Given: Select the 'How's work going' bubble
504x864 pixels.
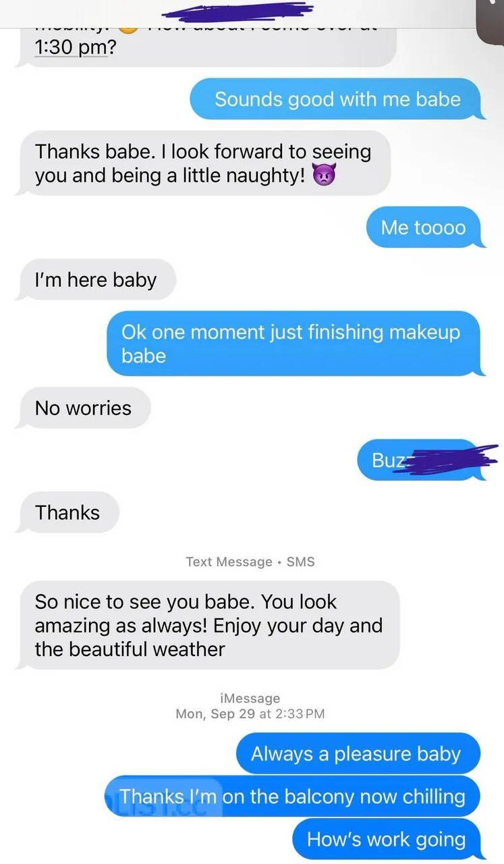Looking at the screenshot, I should (x=388, y=839).
